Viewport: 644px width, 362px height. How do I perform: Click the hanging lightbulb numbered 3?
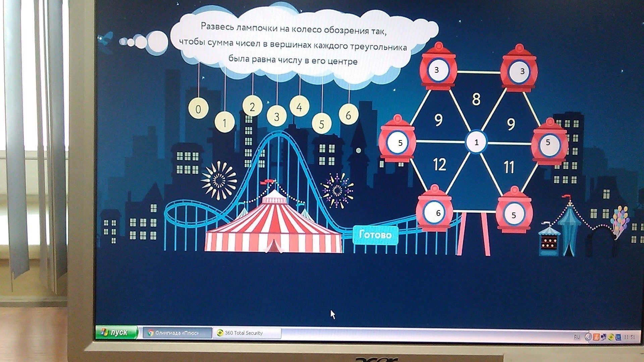tap(276, 116)
